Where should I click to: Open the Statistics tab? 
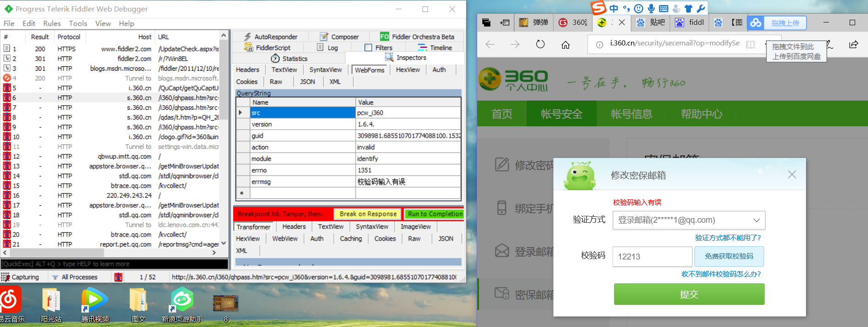click(289, 59)
